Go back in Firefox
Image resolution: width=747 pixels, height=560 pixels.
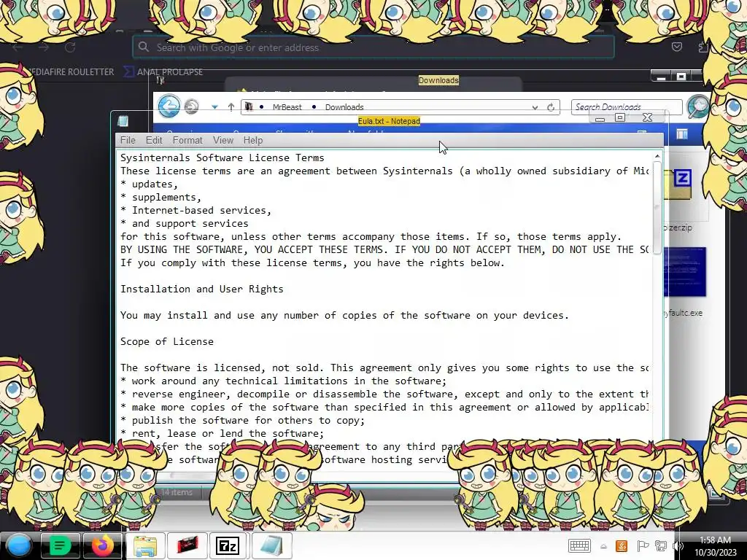coord(18,47)
